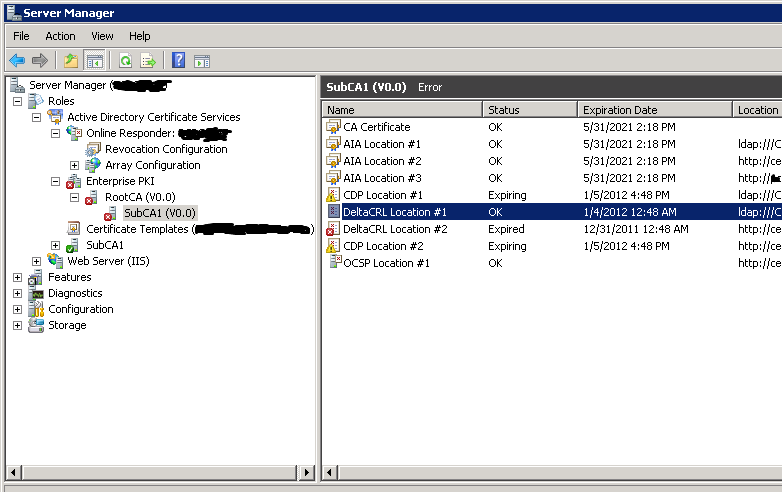Toggle Show/Hide Action Pane toolbar icon
782x492 pixels.
[202, 61]
